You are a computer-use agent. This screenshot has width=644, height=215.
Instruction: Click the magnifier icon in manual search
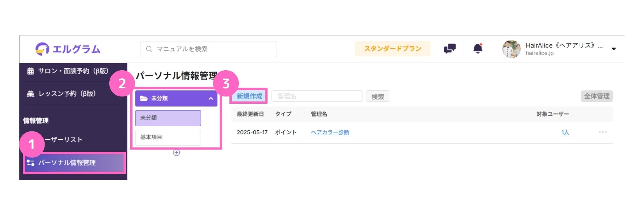(x=149, y=49)
